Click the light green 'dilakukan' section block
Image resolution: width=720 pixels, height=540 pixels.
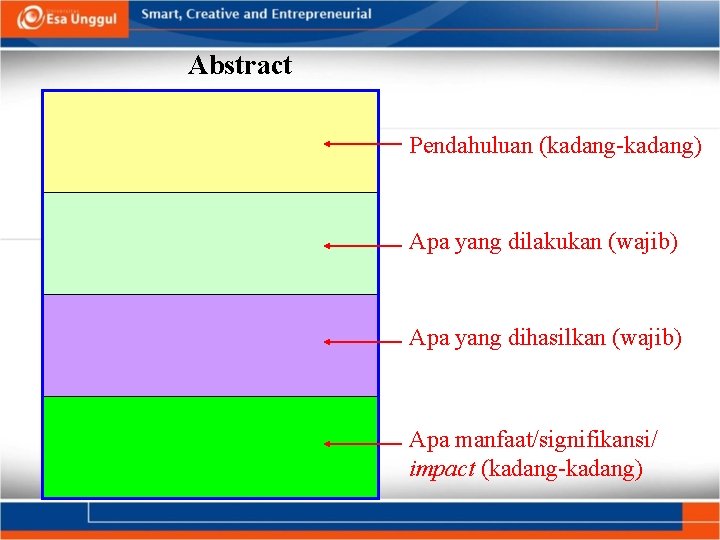[x=210, y=243]
